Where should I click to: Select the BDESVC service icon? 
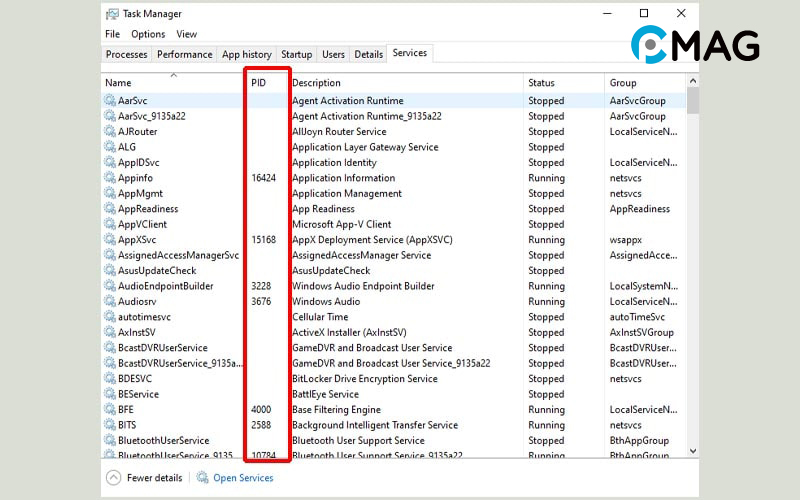coord(110,379)
